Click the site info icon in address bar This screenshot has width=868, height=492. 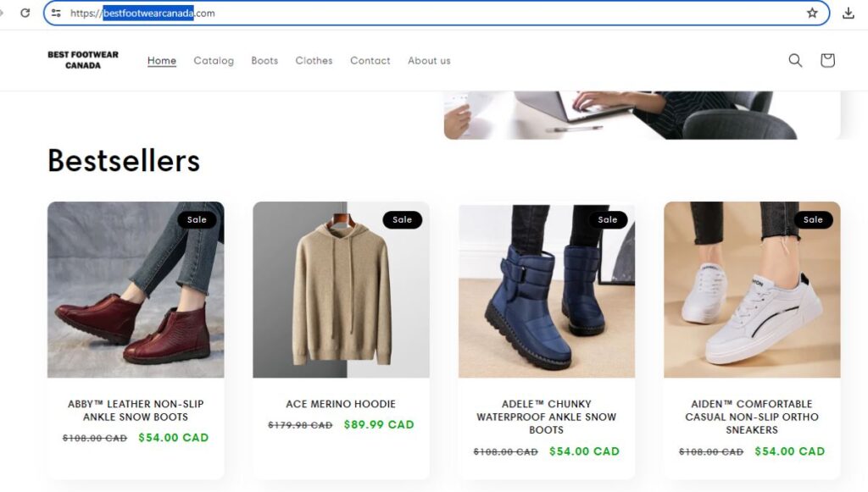click(55, 13)
